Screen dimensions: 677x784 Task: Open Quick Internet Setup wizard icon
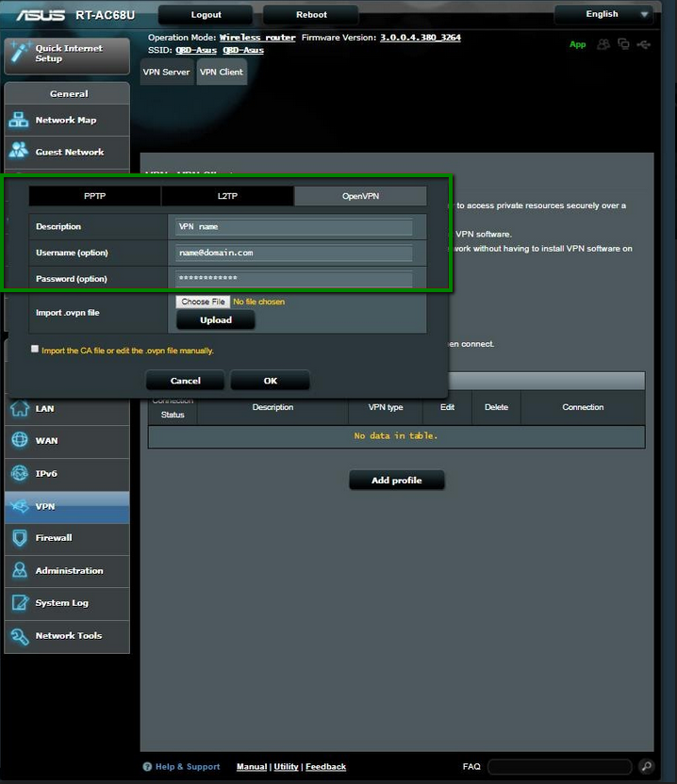20,53
